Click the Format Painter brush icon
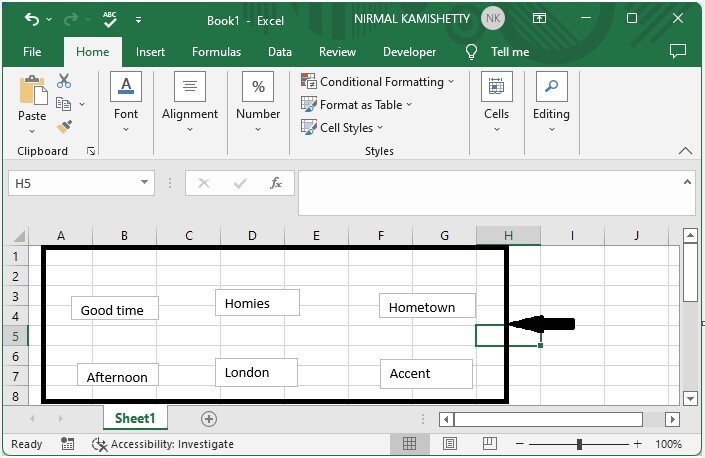This screenshot has height=458, width=705. [x=65, y=127]
